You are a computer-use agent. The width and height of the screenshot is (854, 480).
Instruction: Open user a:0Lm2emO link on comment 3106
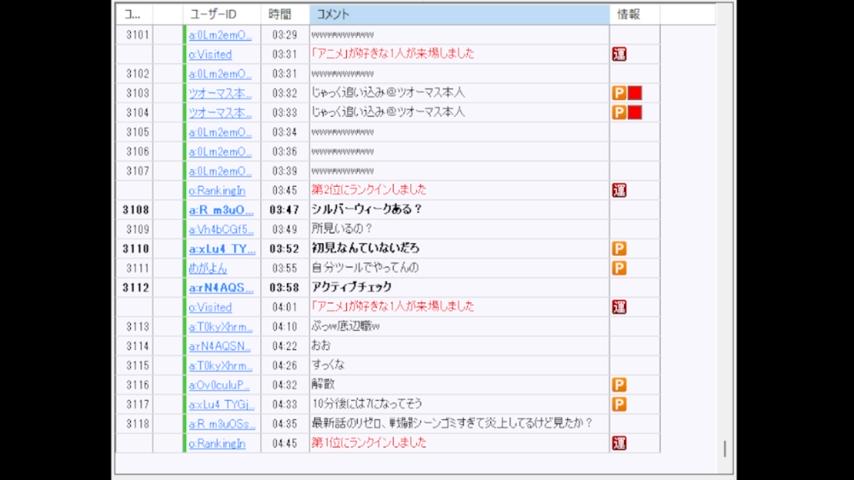[220, 151]
